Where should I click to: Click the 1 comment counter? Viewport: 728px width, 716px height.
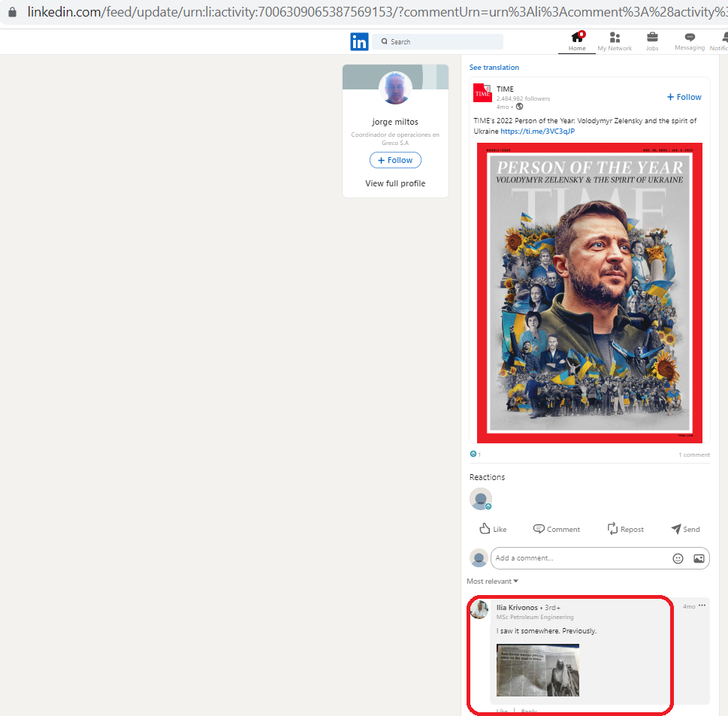[x=694, y=455]
